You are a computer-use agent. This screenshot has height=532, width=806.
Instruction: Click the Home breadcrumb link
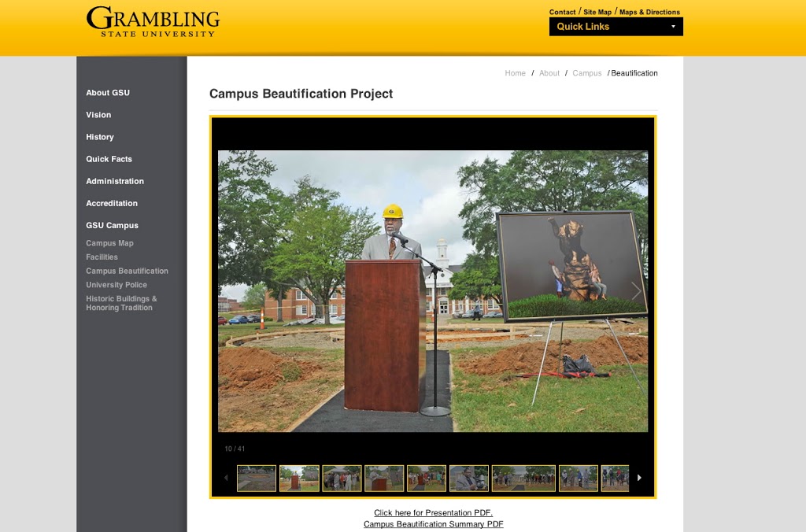515,73
